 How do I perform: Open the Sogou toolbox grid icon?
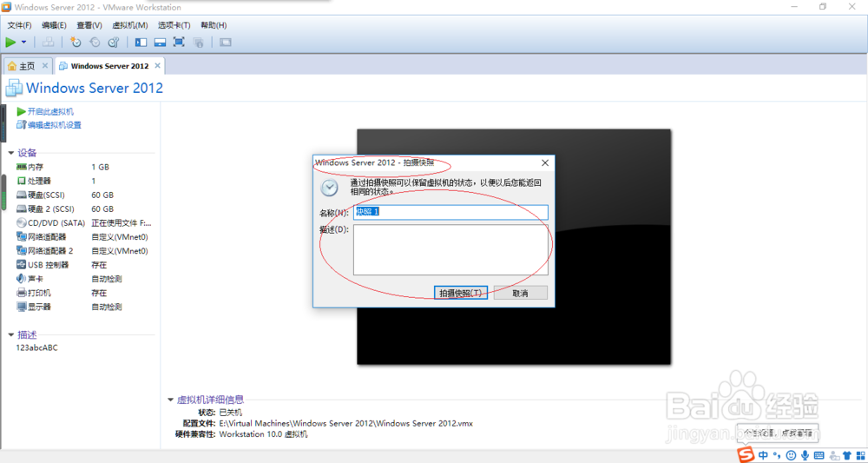(x=861, y=455)
